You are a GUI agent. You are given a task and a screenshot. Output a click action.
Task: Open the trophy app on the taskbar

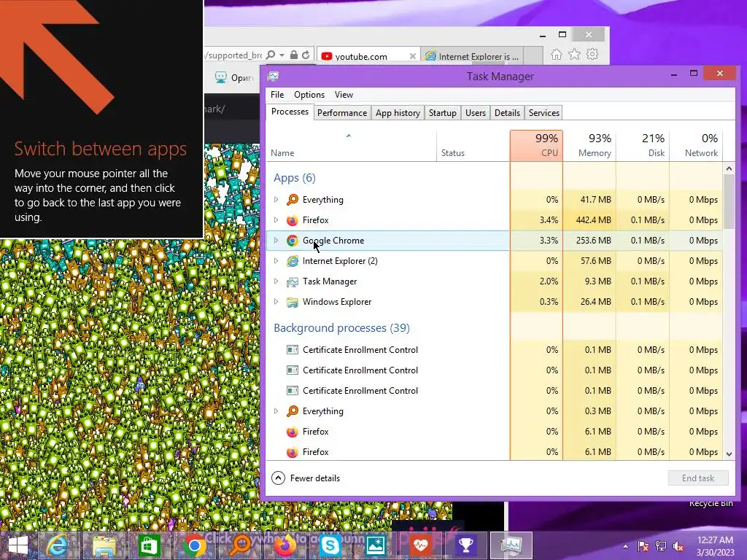coord(466,545)
